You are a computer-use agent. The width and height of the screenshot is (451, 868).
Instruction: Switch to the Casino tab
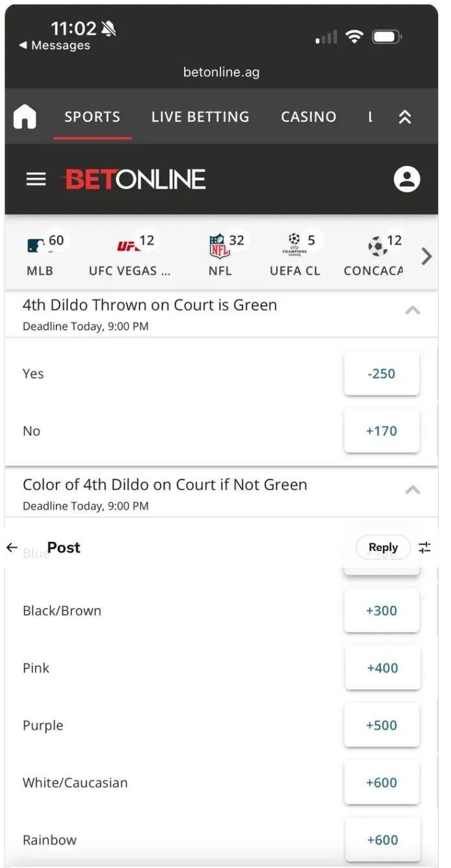coord(308,117)
